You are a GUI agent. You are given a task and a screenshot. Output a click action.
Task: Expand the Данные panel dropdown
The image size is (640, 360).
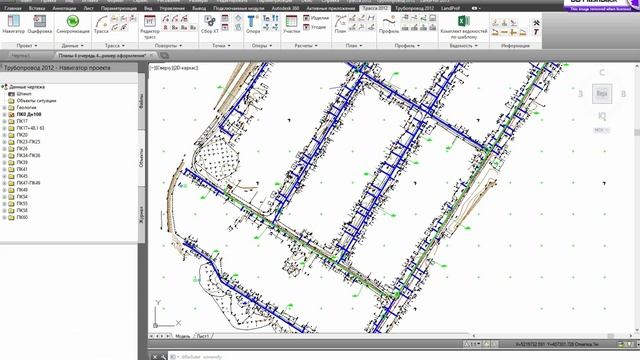coord(73,46)
